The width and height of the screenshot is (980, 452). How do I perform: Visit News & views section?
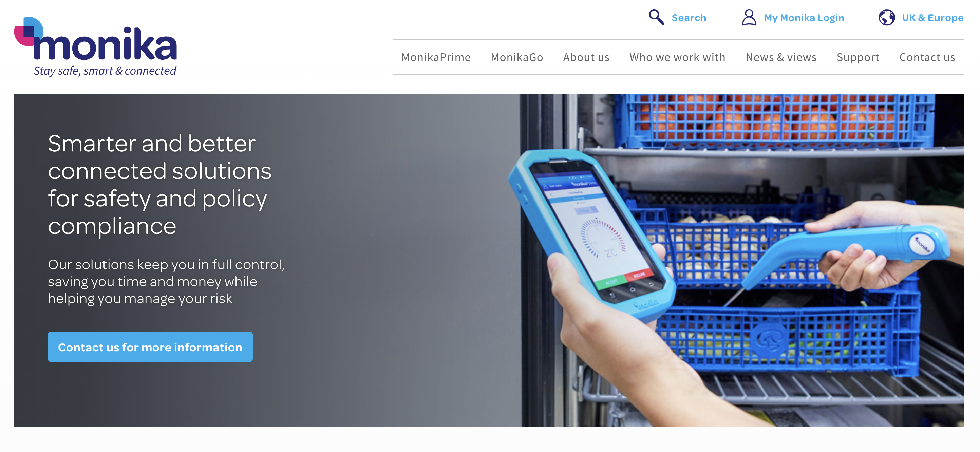point(781,57)
